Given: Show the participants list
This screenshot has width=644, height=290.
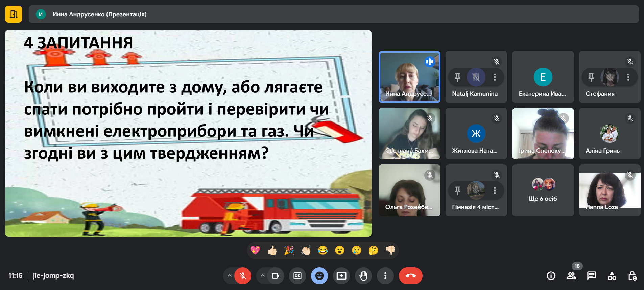Looking at the screenshot, I should coord(571,276).
